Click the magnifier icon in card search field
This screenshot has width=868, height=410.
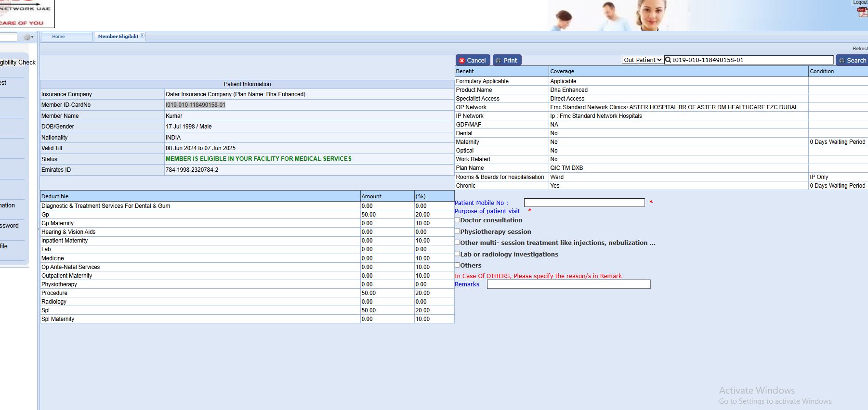click(x=668, y=60)
